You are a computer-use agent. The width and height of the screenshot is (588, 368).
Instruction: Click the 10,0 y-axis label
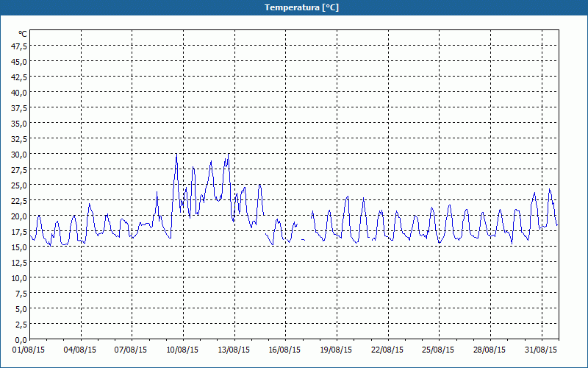(x=20, y=278)
